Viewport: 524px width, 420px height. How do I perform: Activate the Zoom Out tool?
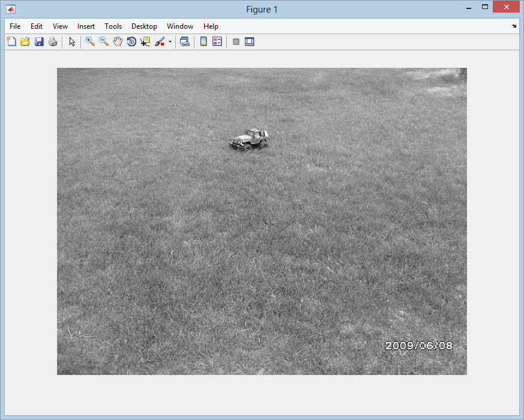pos(104,41)
